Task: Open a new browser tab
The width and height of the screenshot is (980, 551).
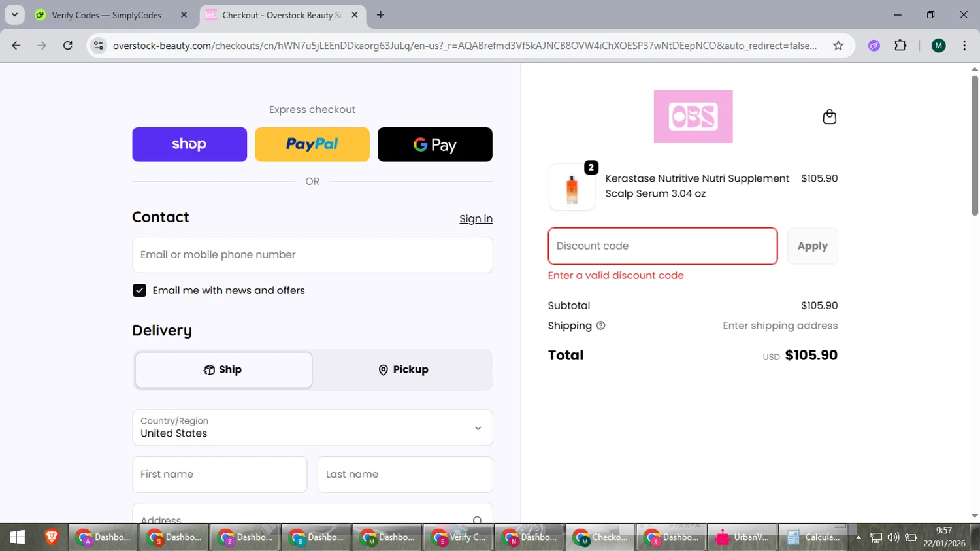Action: (380, 15)
